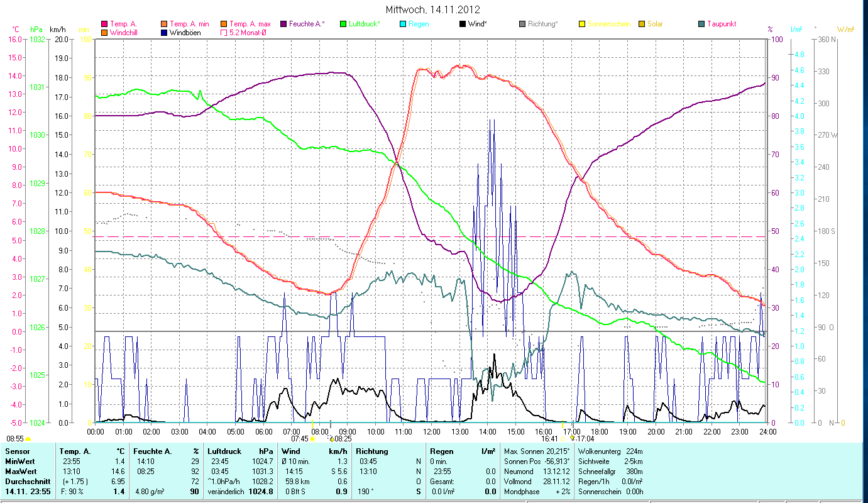The image size is (868, 503).
Task: Click the sunset sun marker at 16:41
Action: click(563, 439)
